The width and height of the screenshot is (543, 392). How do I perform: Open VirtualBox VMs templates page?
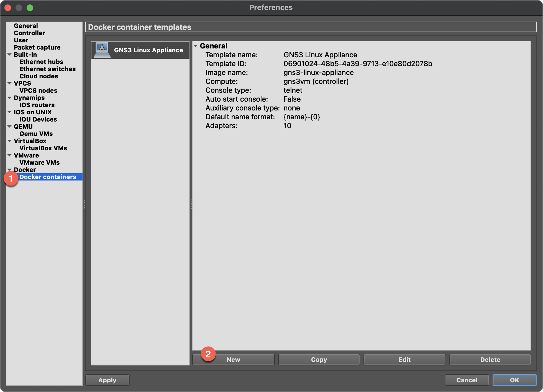(x=43, y=148)
